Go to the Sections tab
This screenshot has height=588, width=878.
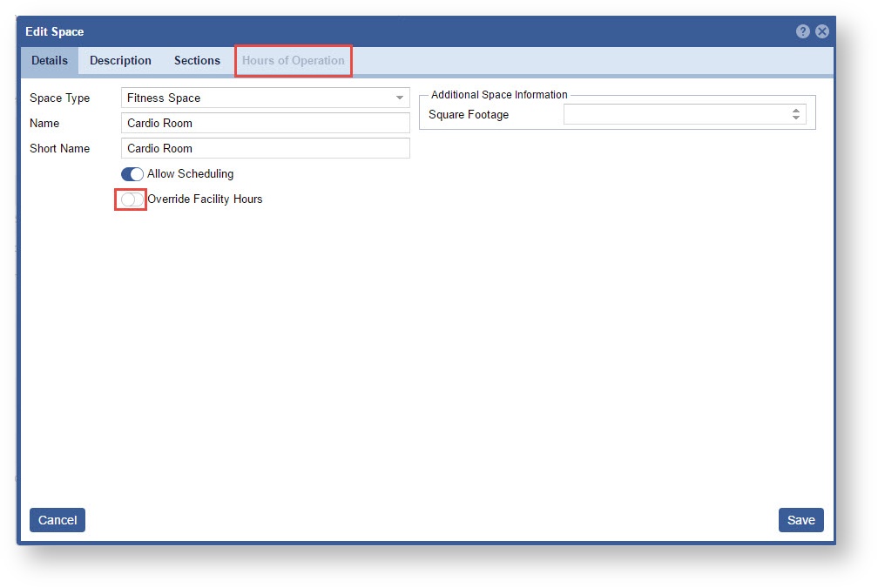pos(197,61)
